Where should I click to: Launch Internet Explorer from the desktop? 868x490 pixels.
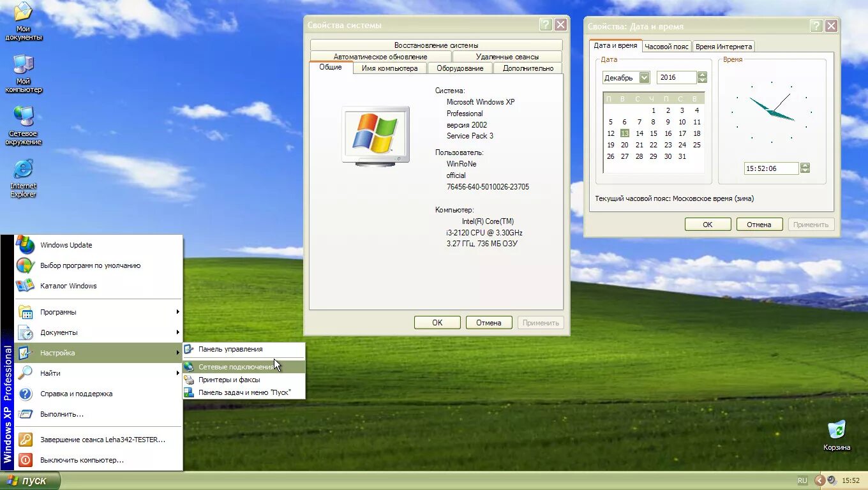[24, 178]
